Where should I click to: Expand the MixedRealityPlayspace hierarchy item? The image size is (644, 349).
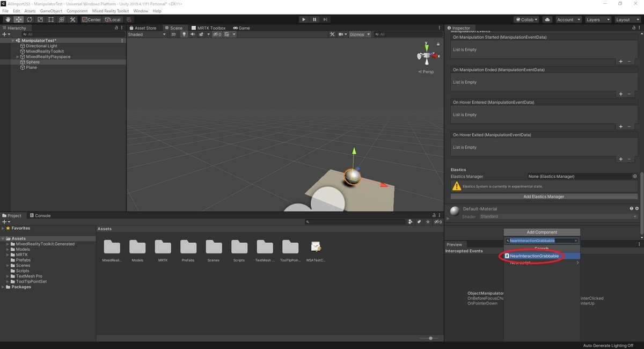tap(18, 57)
